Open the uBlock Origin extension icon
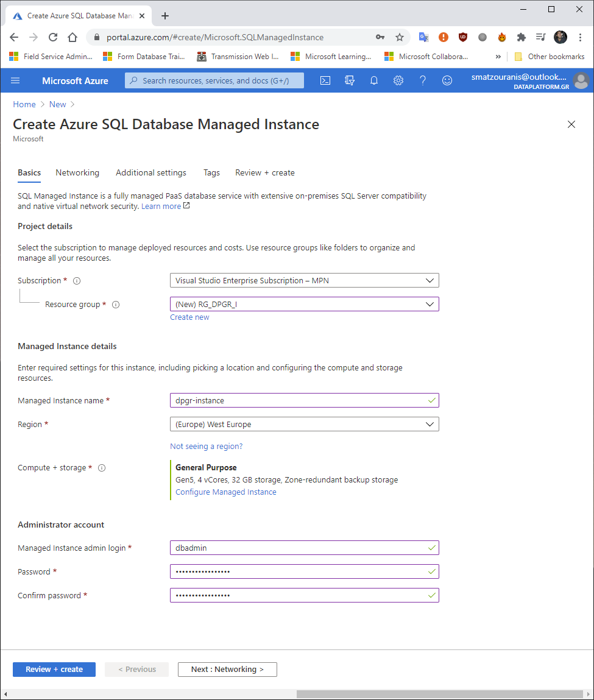The width and height of the screenshot is (594, 700). coord(463,37)
